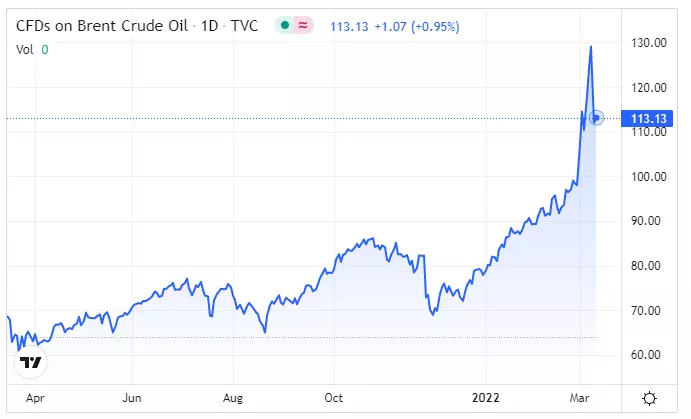Screen dimensions: 691x419
Task: Click the TradingView logo badge
Action: pyautogui.click(x=31, y=362)
